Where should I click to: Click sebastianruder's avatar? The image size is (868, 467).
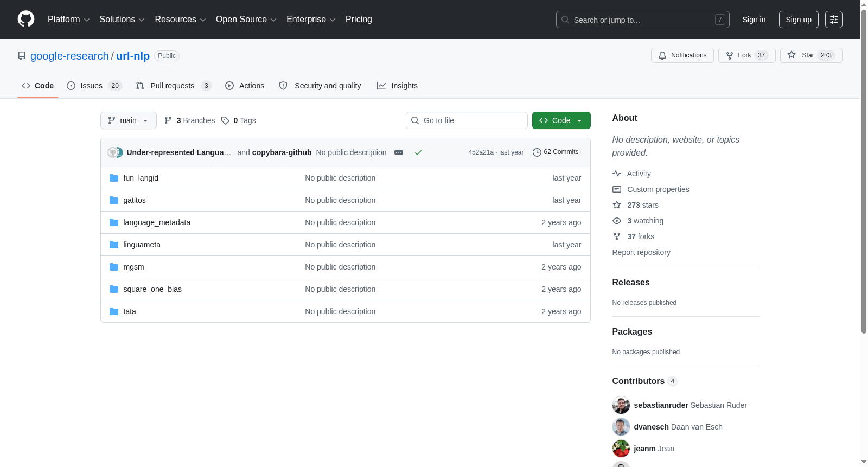[621, 405]
